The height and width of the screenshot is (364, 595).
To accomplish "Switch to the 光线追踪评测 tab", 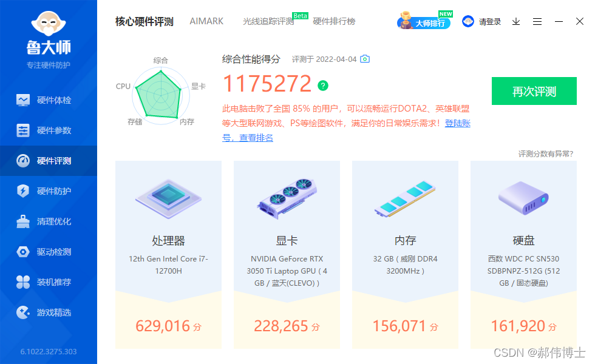I will [x=268, y=22].
